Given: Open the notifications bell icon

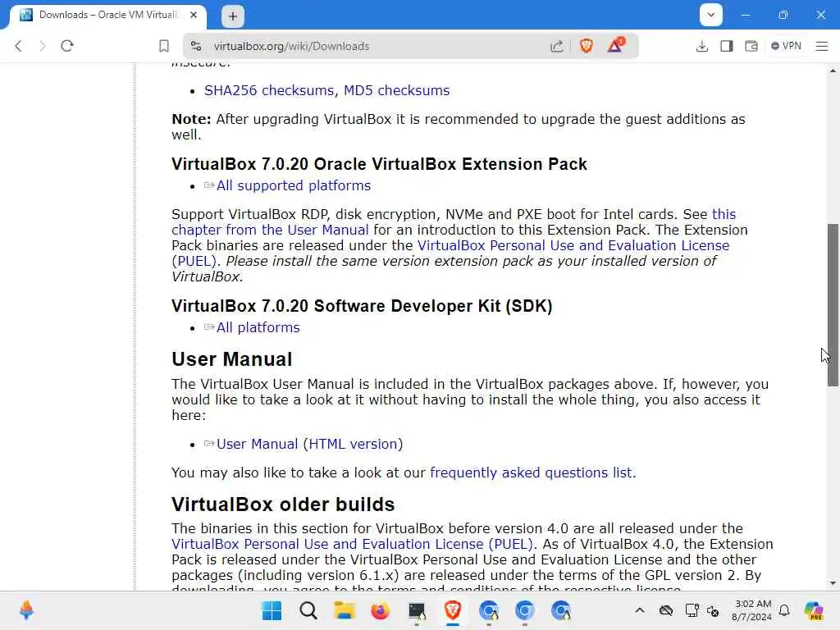Looking at the screenshot, I should tap(784, 610).
